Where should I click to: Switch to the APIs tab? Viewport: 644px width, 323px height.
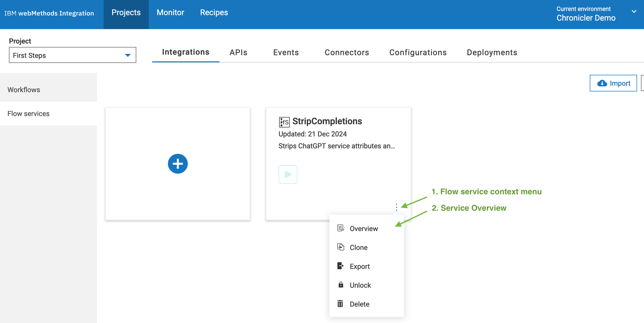click(238, 52)
